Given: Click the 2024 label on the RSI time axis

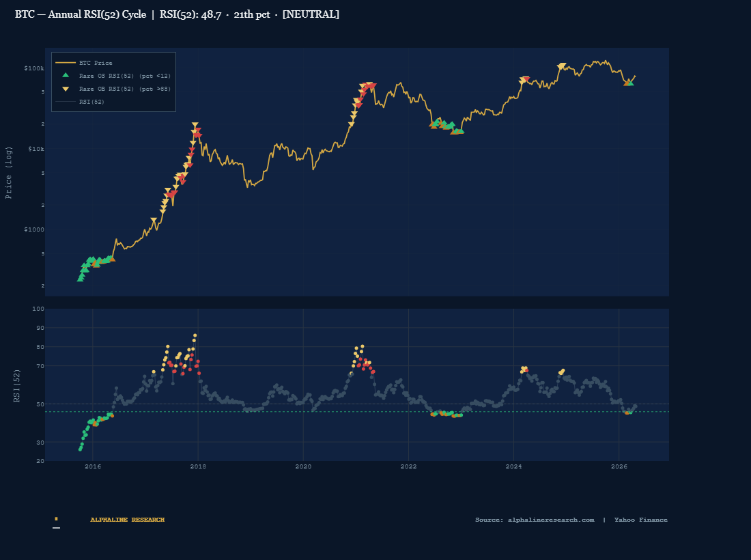Looking at the screenshot, I should coord(514,467).
